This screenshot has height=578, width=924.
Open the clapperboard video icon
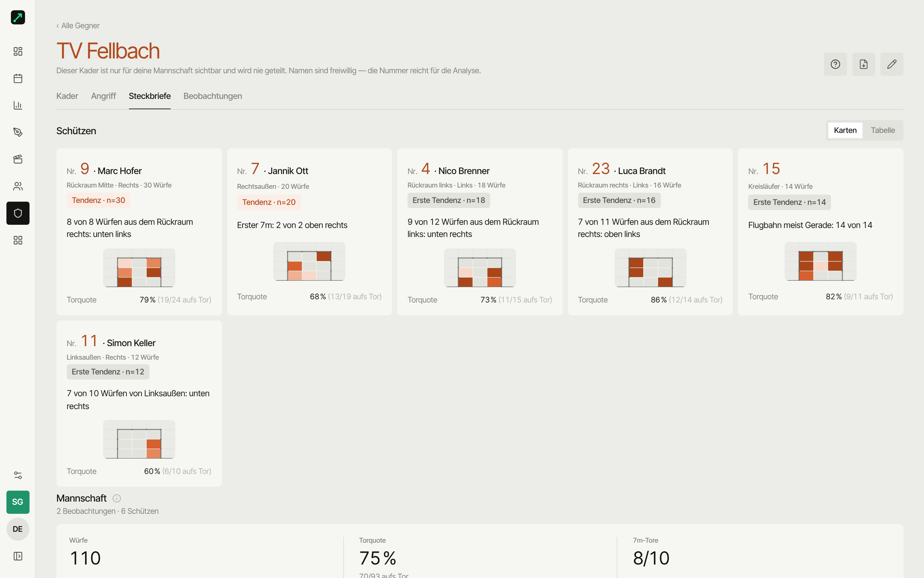18,159
